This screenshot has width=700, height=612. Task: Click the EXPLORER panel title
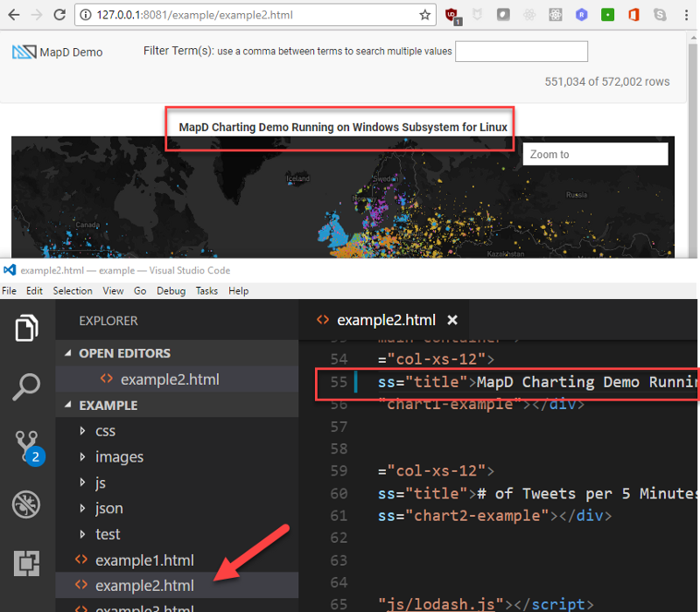[108, 321]
